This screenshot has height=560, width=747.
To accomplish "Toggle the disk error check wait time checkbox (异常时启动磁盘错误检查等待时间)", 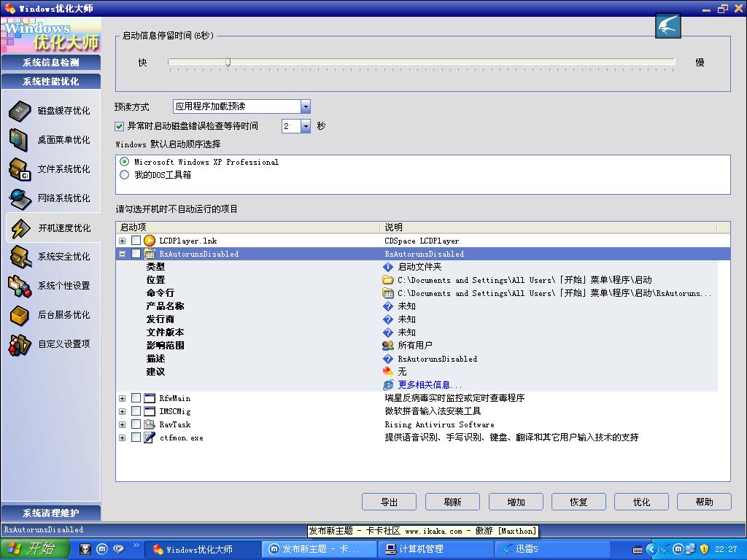I will (119, 126).
